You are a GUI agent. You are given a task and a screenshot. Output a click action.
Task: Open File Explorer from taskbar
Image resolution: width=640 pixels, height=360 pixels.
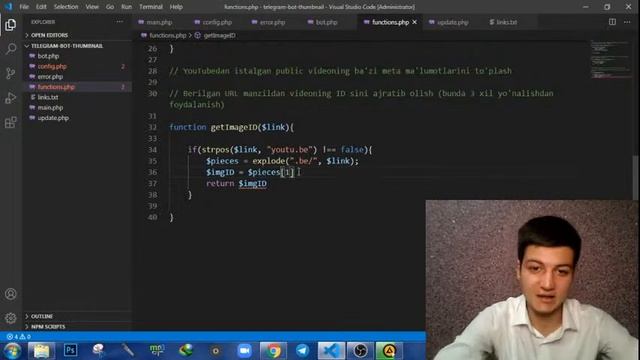42,351
